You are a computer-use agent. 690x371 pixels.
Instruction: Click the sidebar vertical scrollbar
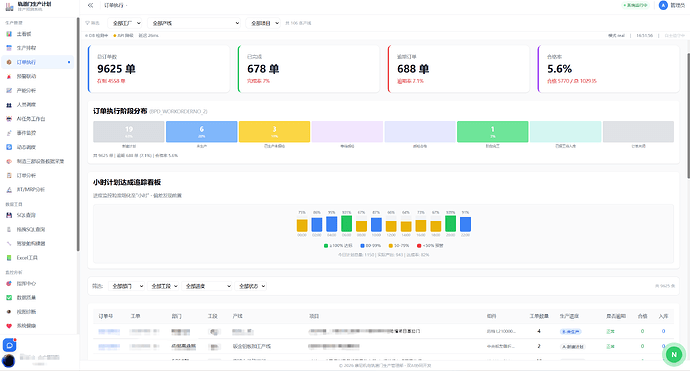(78, 134)
